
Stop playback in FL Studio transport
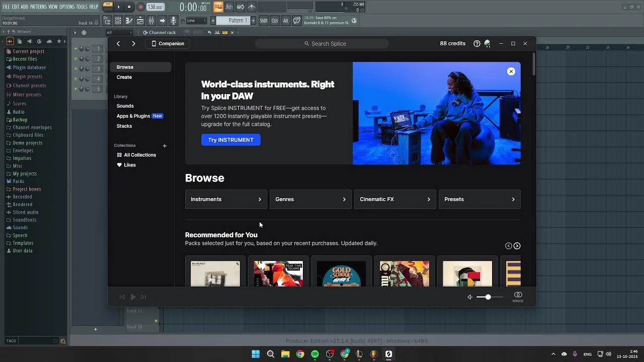point(129,7)
